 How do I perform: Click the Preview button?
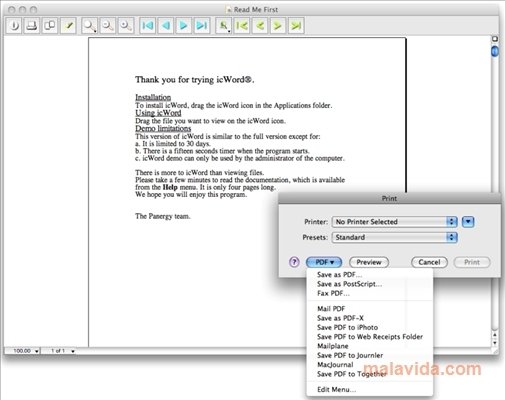369,262
